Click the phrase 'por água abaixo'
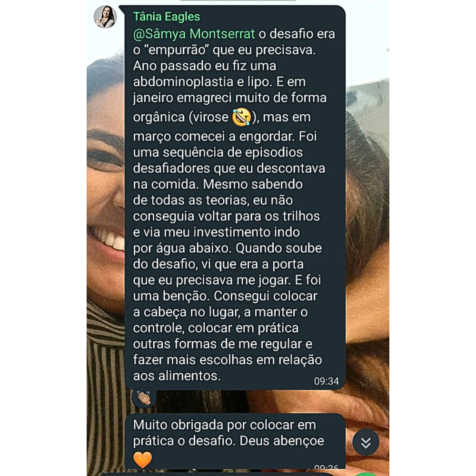This screenshot has width=476, height=476. (x=182, y=248)
